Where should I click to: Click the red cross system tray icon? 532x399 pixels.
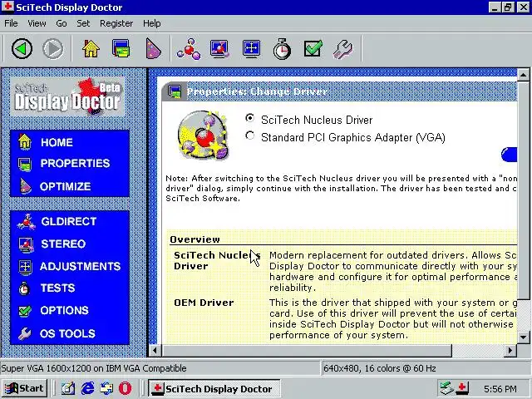click(461, 388)
